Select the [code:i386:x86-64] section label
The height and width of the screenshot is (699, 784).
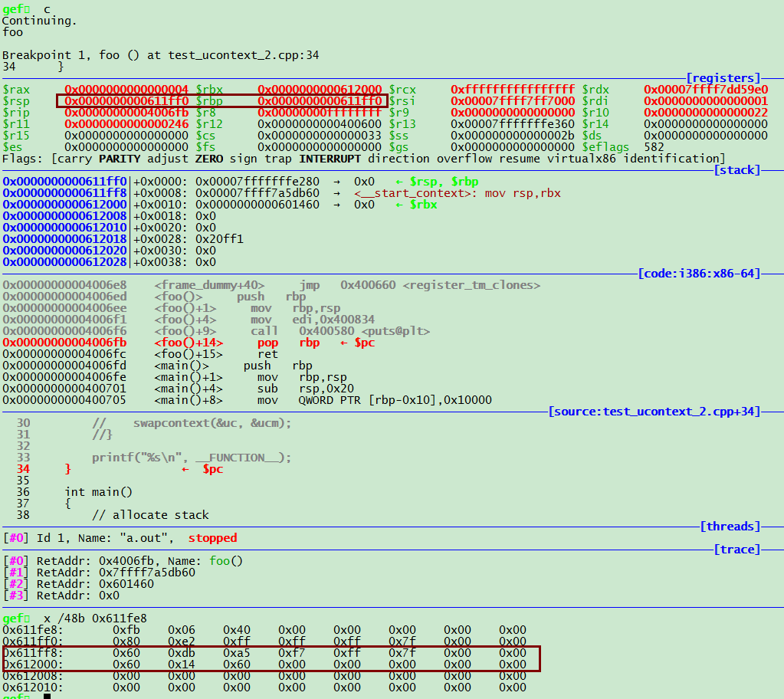click(699, 274)
